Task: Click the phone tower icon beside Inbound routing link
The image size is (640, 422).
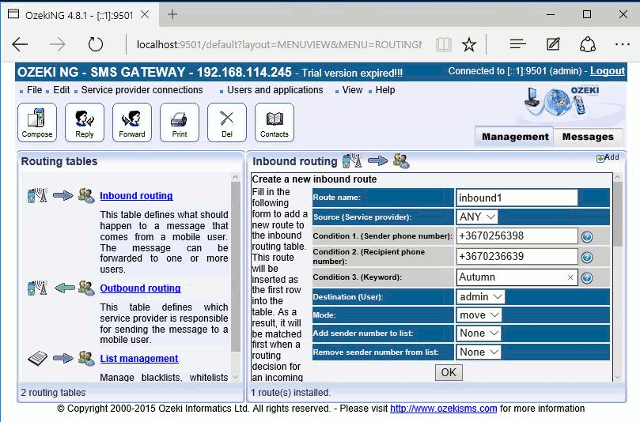Action: [38, 195]
